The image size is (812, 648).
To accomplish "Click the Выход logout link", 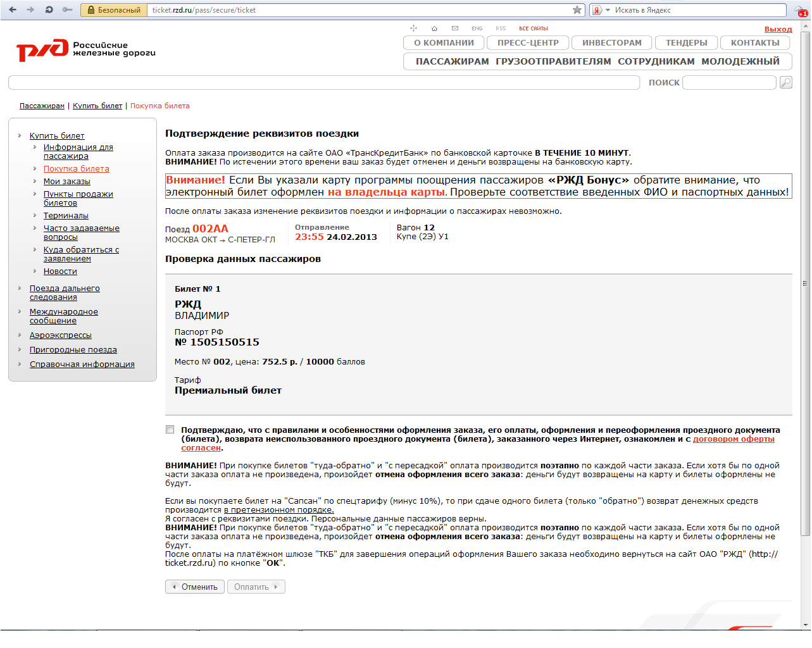I will pos(778,29).
